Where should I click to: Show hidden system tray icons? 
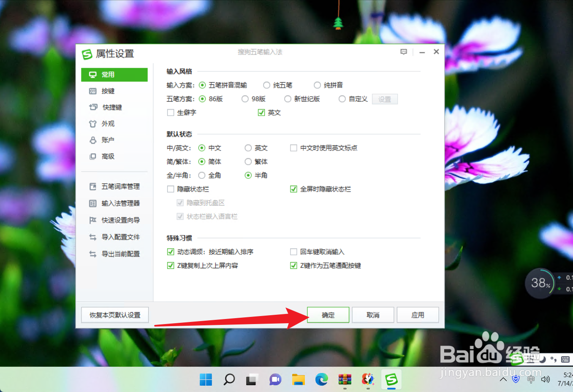503,379
